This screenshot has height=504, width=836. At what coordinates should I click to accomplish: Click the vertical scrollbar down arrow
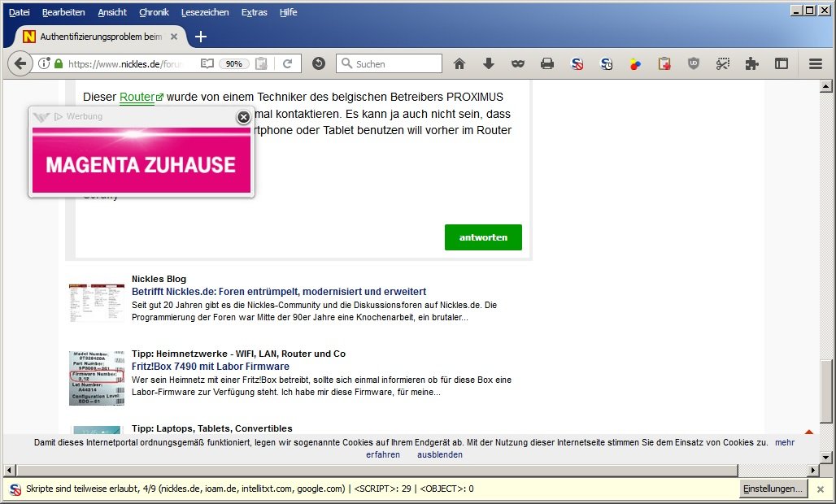pos(826,457)
